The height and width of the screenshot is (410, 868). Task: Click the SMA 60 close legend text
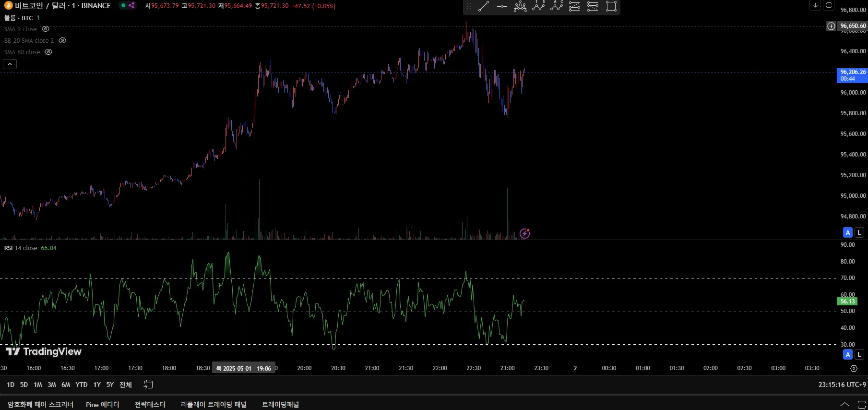point(22,52)
